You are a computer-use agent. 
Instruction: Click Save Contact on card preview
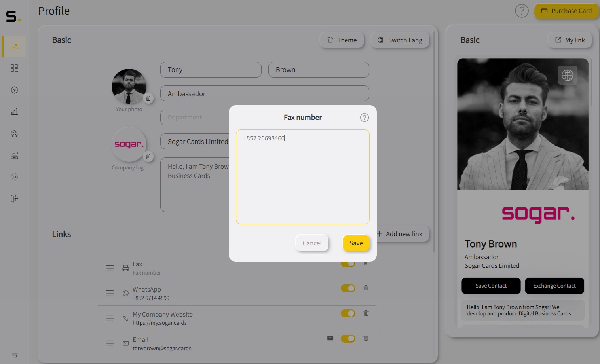click(491, 286)
